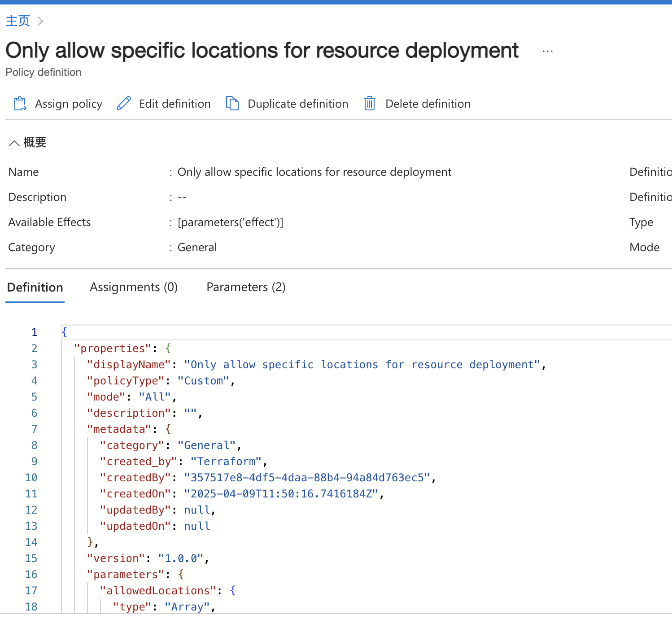
Task: Go to 主页 home breadcrumb link
Action: click(18, 21)
